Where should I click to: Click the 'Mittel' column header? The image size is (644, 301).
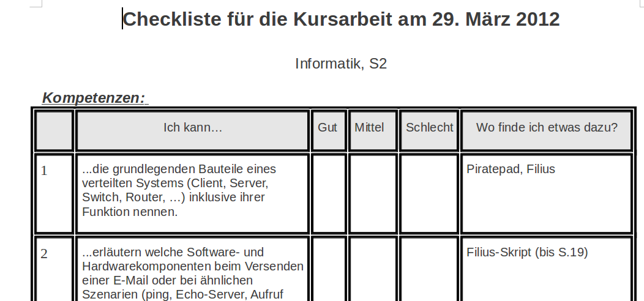pyautogui.click(x=369, y=128)
